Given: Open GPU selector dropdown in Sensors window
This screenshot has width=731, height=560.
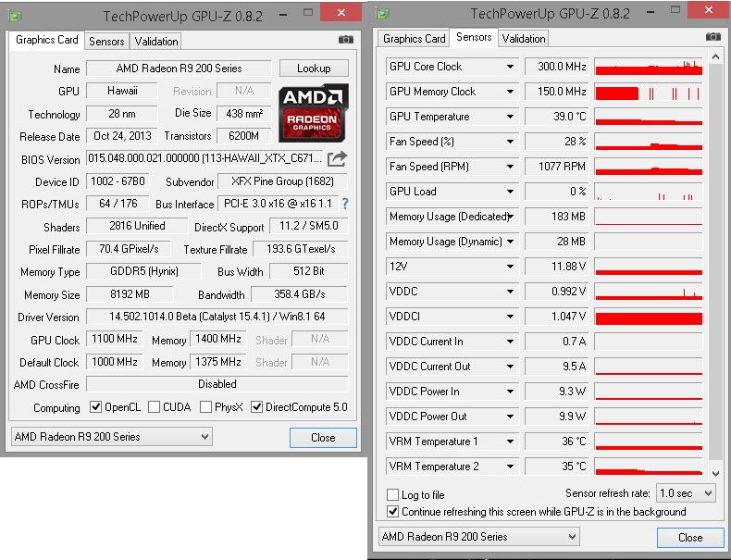Looking at the screenshot, I should point(478,537).
